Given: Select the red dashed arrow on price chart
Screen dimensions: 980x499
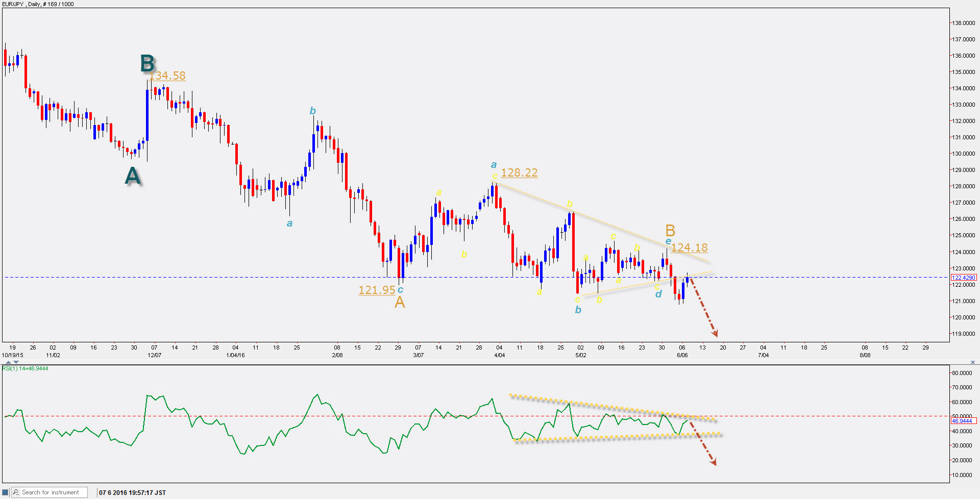Looking at the screenshot, I should click(x=703, y=307).
